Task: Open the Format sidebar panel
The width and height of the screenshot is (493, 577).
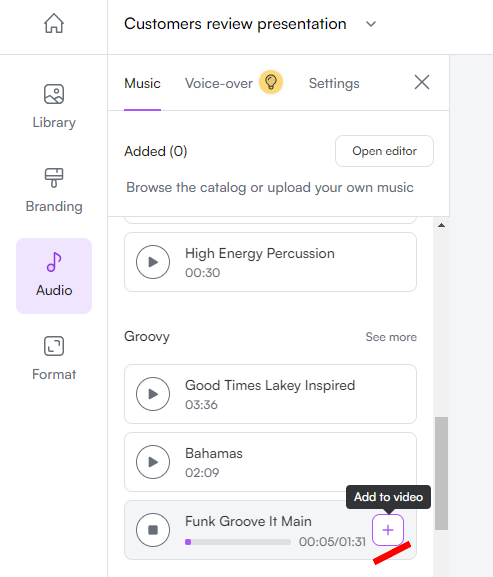Action: (54, 358)
